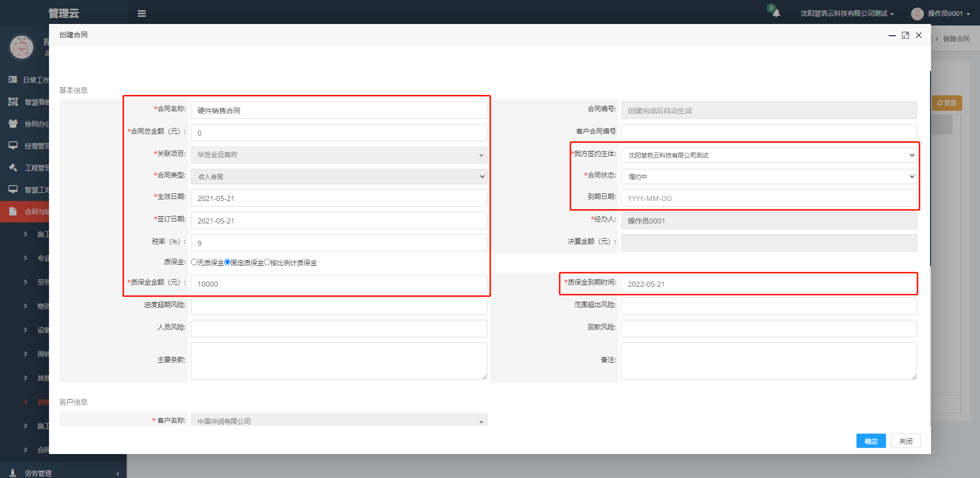Open the company switcher dropdown in header
Viewport: 980px width, 478px height.
(x=847, y=14)
